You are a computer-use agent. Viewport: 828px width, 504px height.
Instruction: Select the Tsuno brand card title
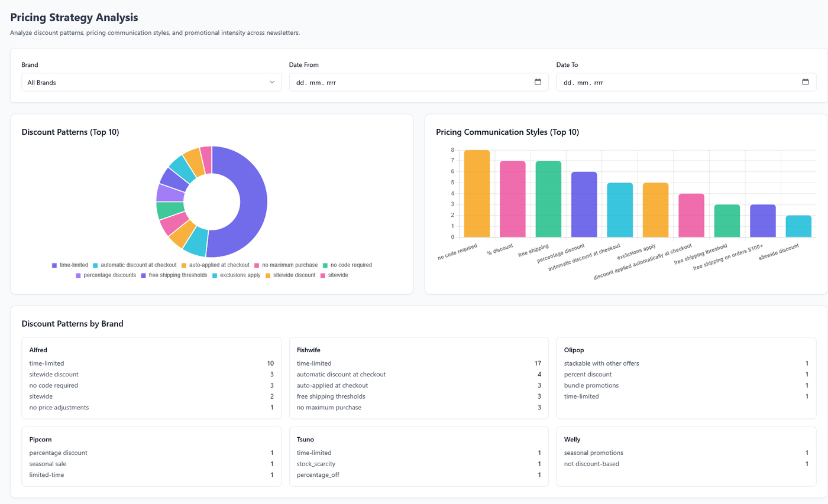pyautogui.click(x=305, y=440)
